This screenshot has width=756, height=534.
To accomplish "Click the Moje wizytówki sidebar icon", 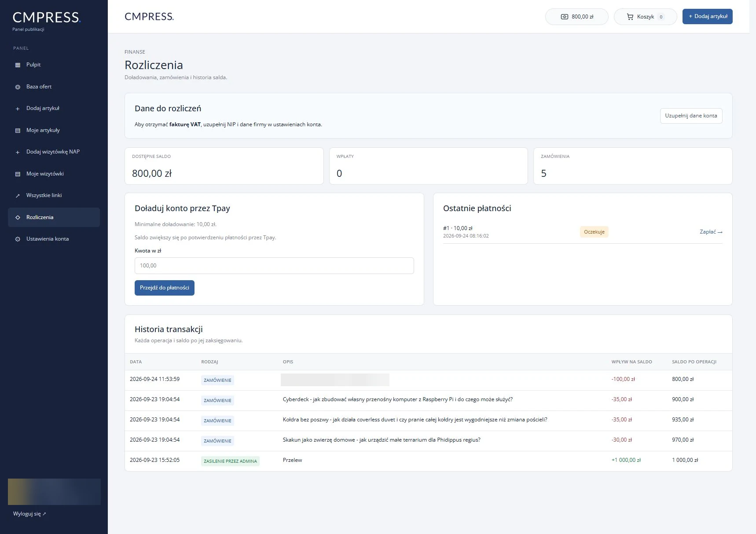I will click(18, 174).
